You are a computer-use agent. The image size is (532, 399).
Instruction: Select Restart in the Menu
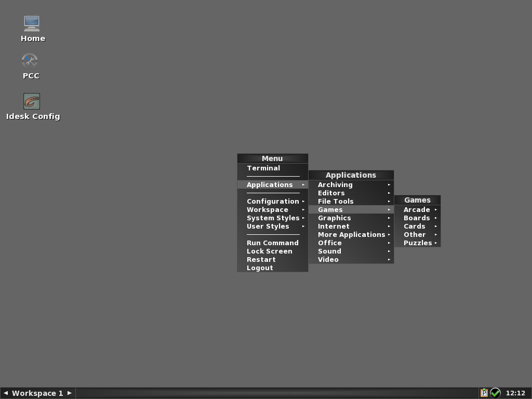tap(273, 260)
